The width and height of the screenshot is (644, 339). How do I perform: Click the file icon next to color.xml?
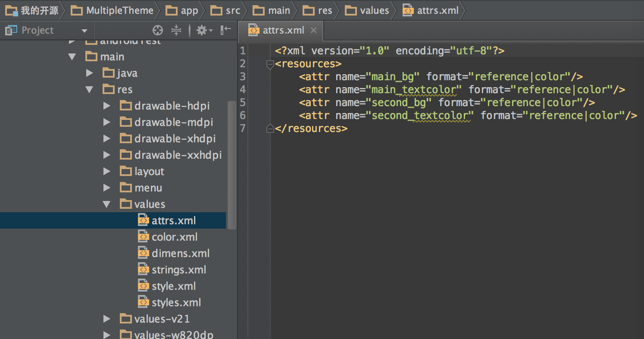pyautogui.click(x=143, y=236)
